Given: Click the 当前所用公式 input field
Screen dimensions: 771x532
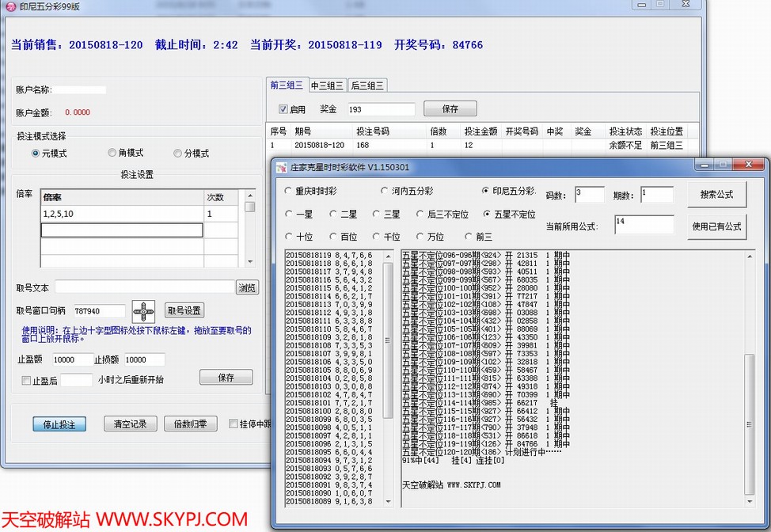Looking at the screenshot, I should point(644,226).
